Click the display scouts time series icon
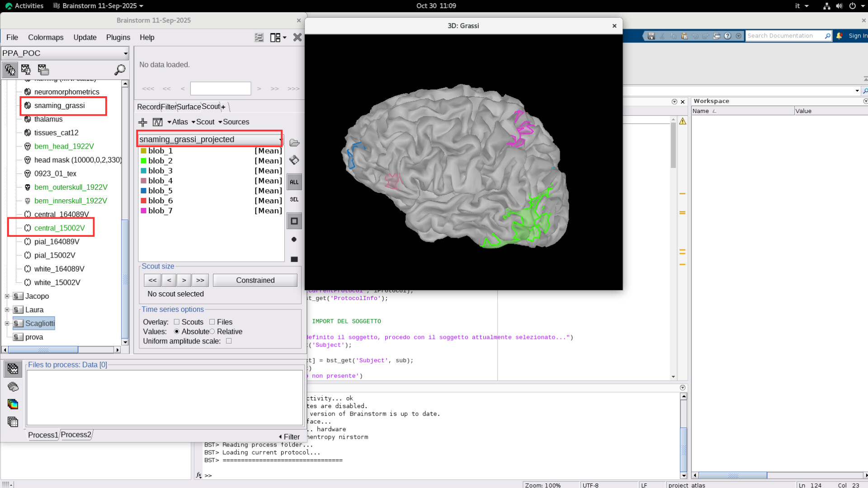This screenshot has height=488, width=868. (157, 122)
